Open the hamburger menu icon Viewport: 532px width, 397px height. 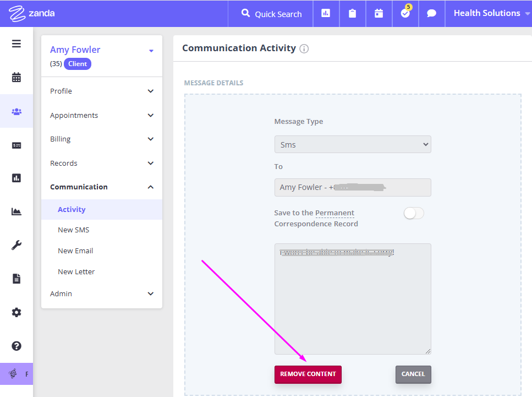coord(17,44)
